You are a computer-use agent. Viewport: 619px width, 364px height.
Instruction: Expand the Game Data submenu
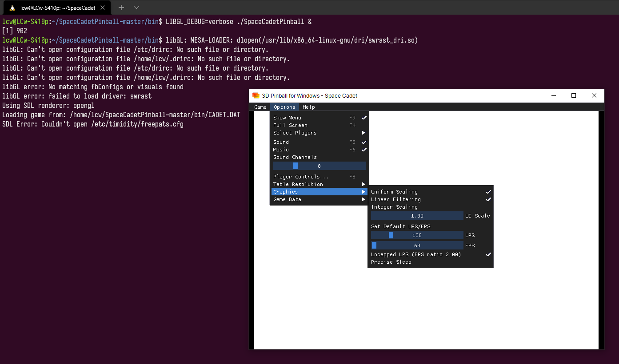(319, 199)
